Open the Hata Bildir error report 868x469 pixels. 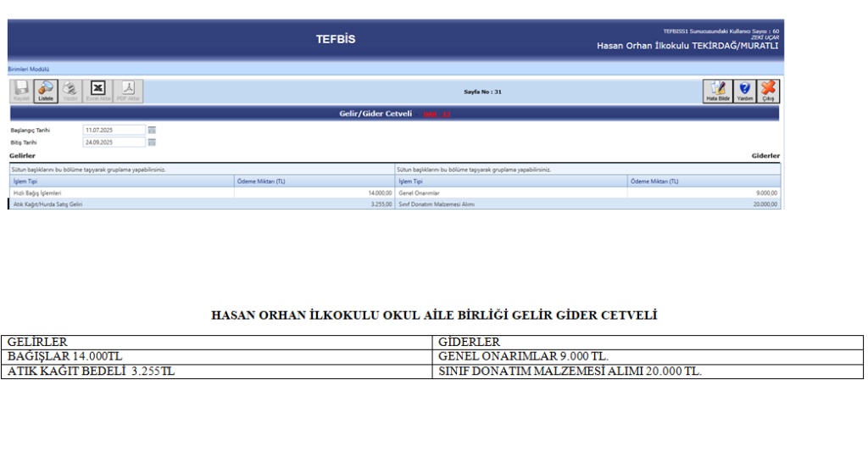pos(718,91)
